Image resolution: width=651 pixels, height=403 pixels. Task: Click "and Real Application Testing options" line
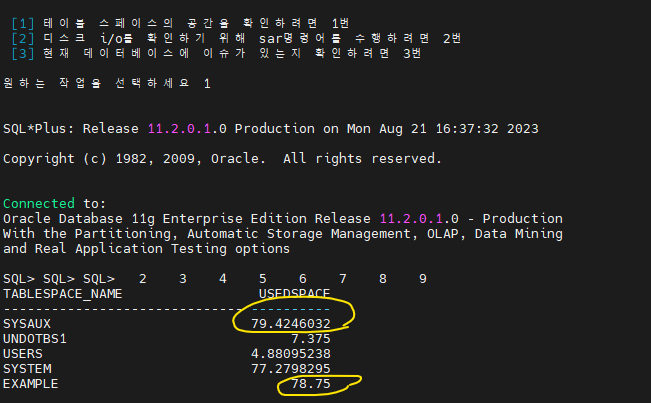tap(146, 249)
